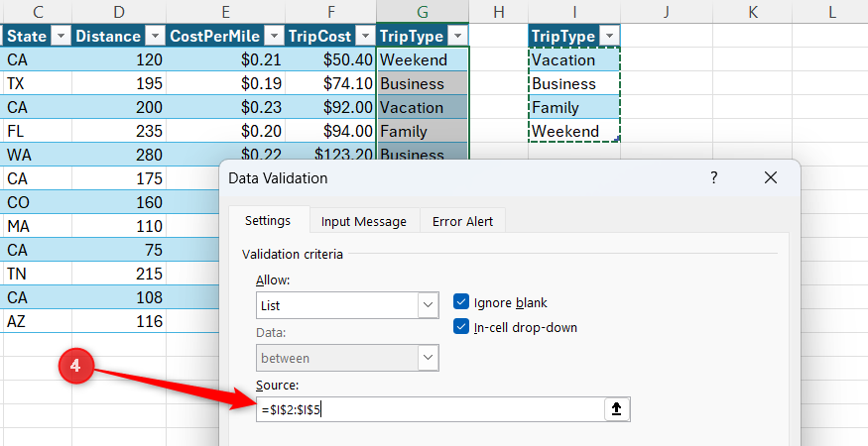
Task: Toggle In-cell drop-down checkbox
Action: point(461,326)
